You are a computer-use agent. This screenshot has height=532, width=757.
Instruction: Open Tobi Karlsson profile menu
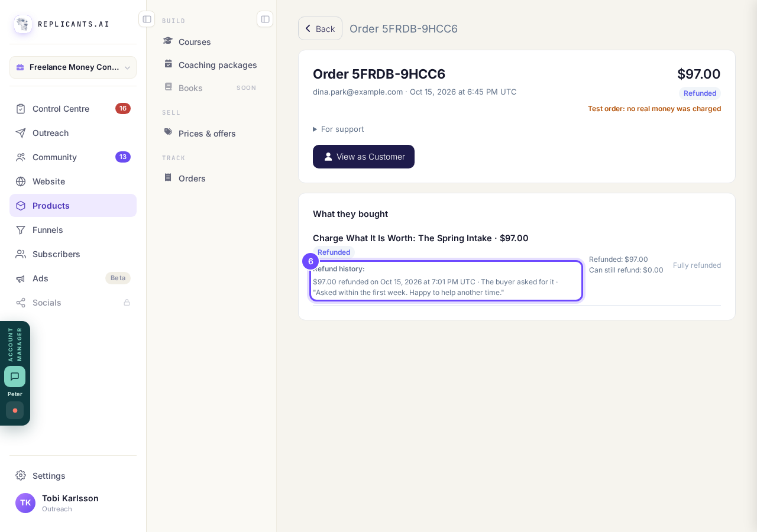point(73,503)
